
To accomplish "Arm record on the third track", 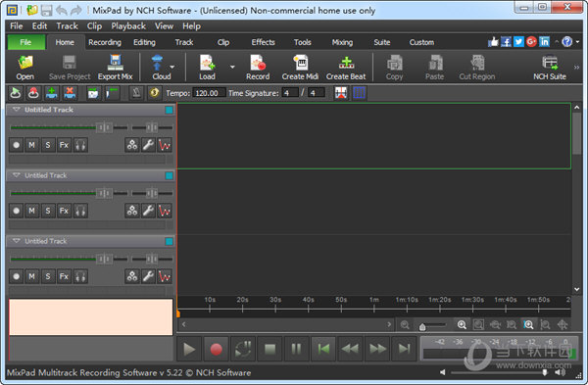I will (16, 276).
